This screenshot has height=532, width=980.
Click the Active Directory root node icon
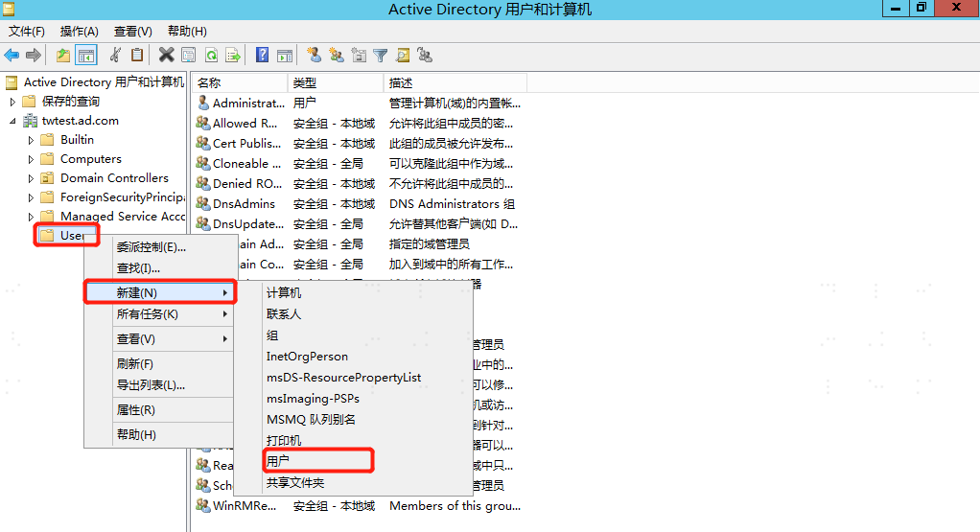coord(12,82)
